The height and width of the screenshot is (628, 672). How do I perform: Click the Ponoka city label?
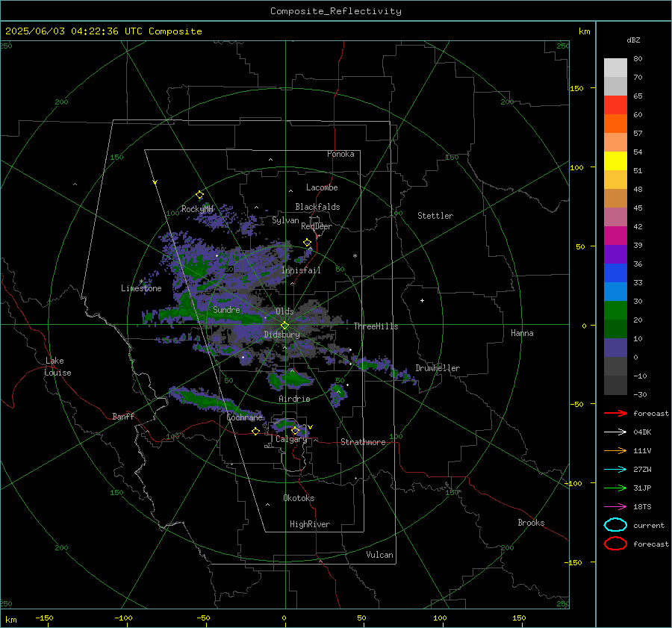click(340, 154)
